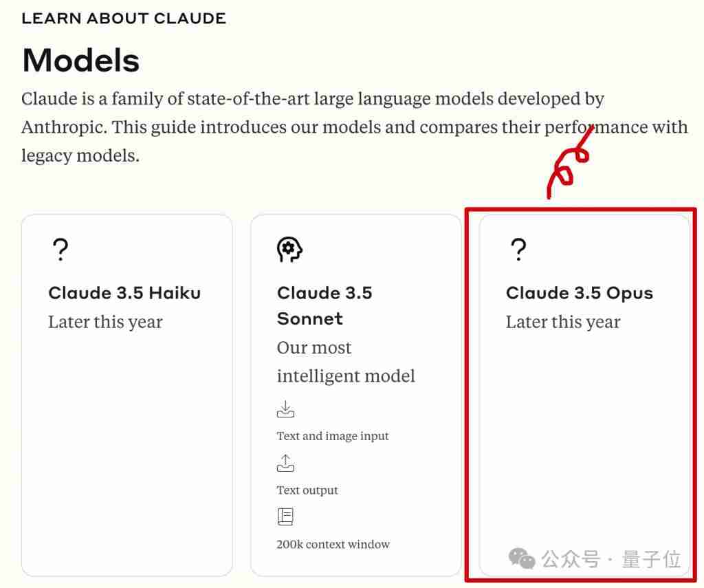Click the '200k context window' label
Screen dimensions: 704x588
point(333,545)
